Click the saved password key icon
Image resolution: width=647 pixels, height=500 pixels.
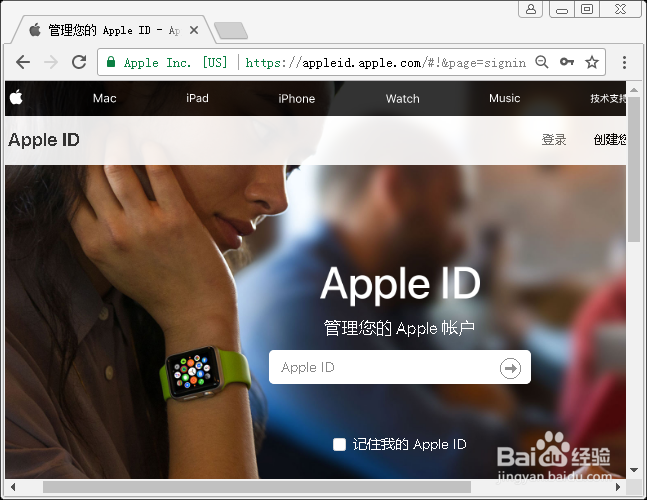point(567,62)
